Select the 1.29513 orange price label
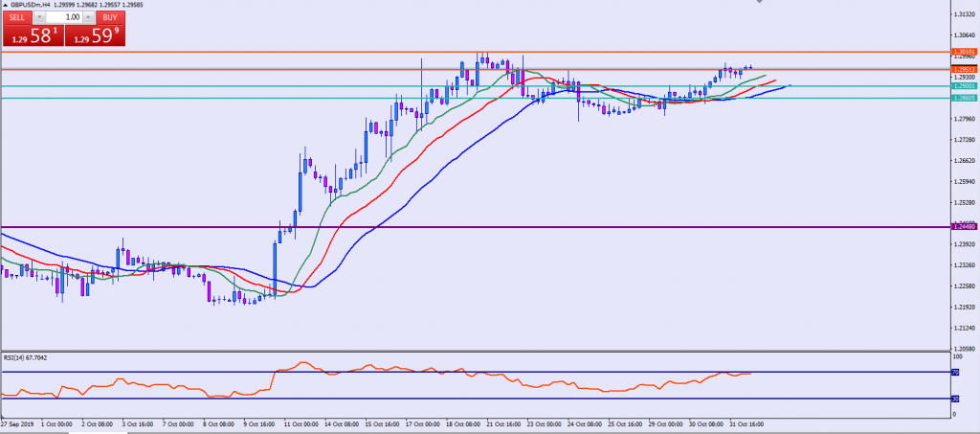 click(x=964, y=69)
